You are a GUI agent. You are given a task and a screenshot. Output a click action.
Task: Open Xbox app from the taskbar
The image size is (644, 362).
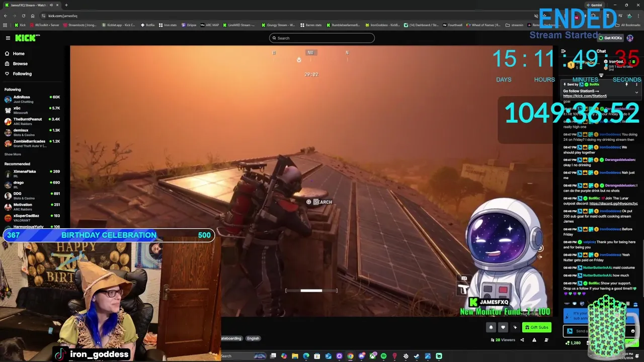pyautogui.click(x=372, y=356)
